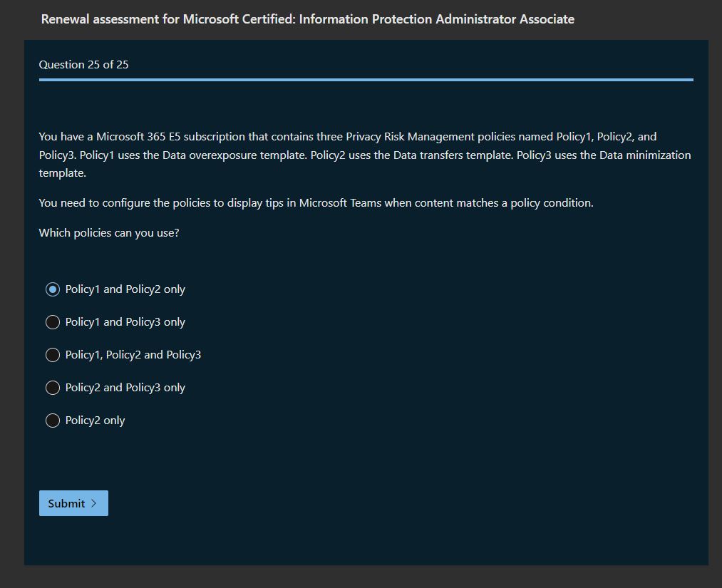Screen dimensions: 722x588
Task: Select the 'Policy1 and Policy2 only' radio button
Action: coord(53,289)
